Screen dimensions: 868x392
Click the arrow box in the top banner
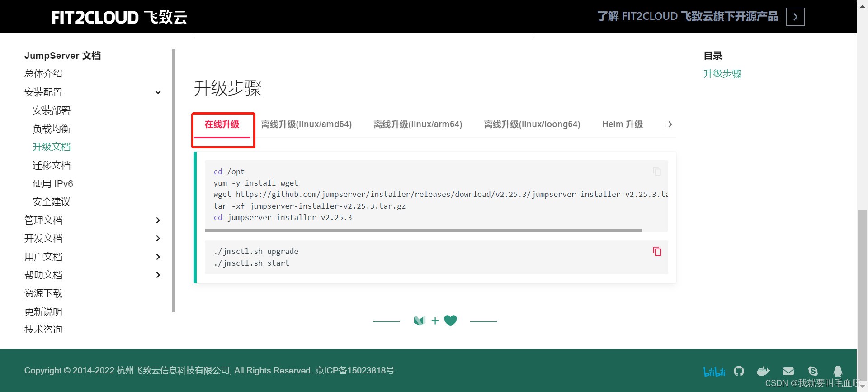coord(795,17)
